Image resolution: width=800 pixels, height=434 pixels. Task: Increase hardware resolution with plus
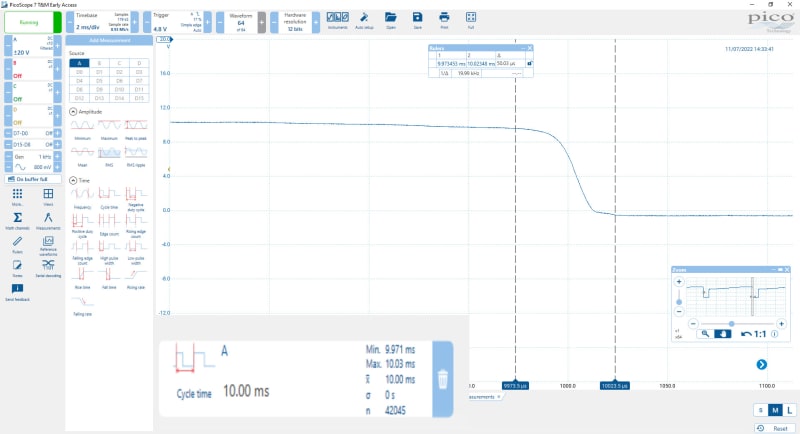[316, 22]
